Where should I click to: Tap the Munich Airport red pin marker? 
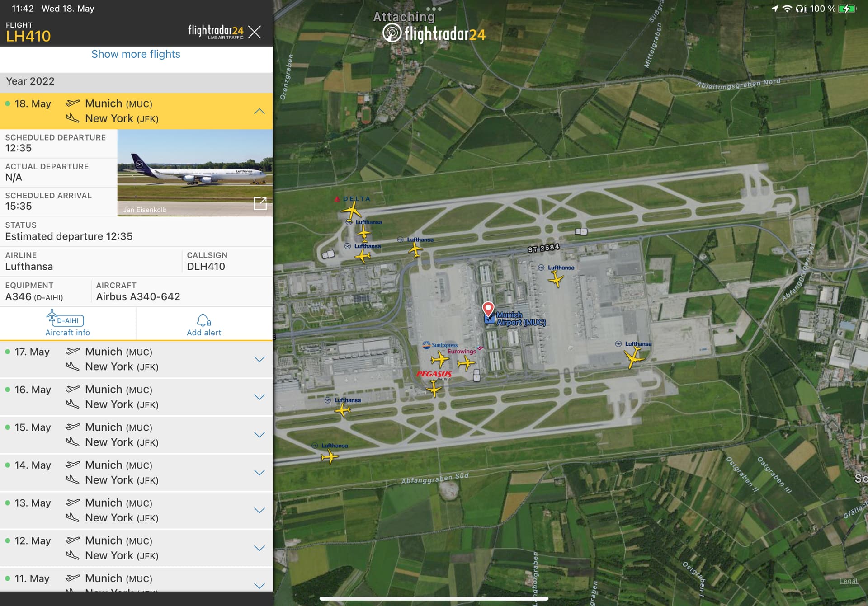click(488, 309)
